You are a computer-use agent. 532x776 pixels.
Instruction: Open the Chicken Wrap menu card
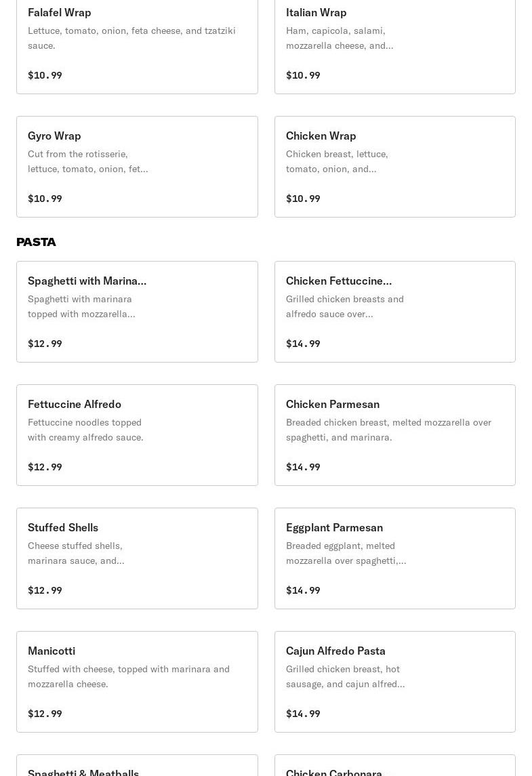(394, 167)
